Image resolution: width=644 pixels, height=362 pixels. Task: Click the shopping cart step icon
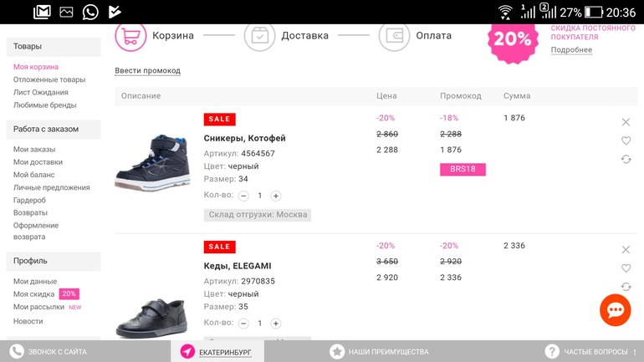[x=130, y=36]
